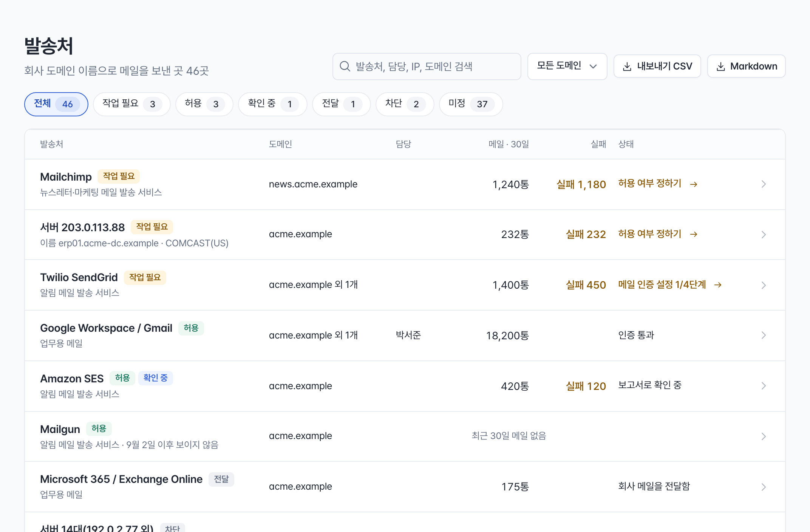Click 메일 인증 설정 1/4단계 link
The width and height of the screenshot is (810, 532).
pos(670,285)
